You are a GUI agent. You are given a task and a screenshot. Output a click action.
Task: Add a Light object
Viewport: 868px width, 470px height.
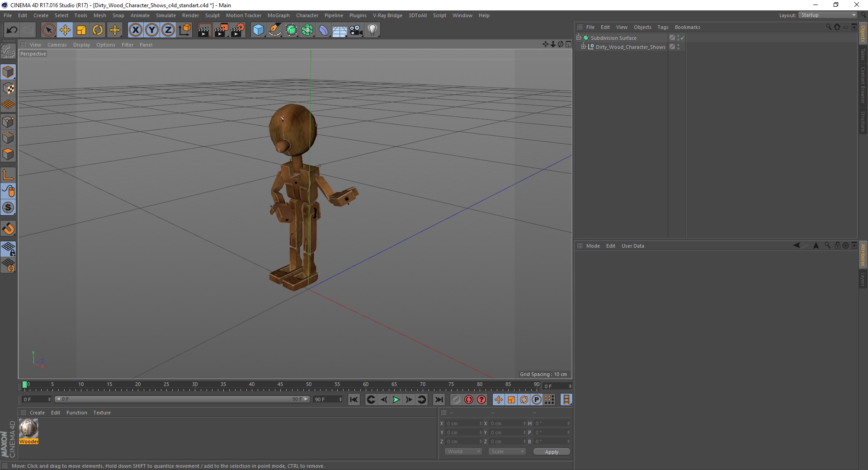373,30
